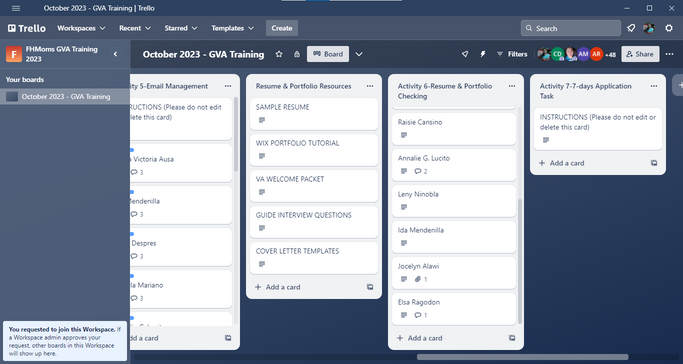Click the AR member avatar
The width and height of the screenshot is (683, 364).
[596, 54]
